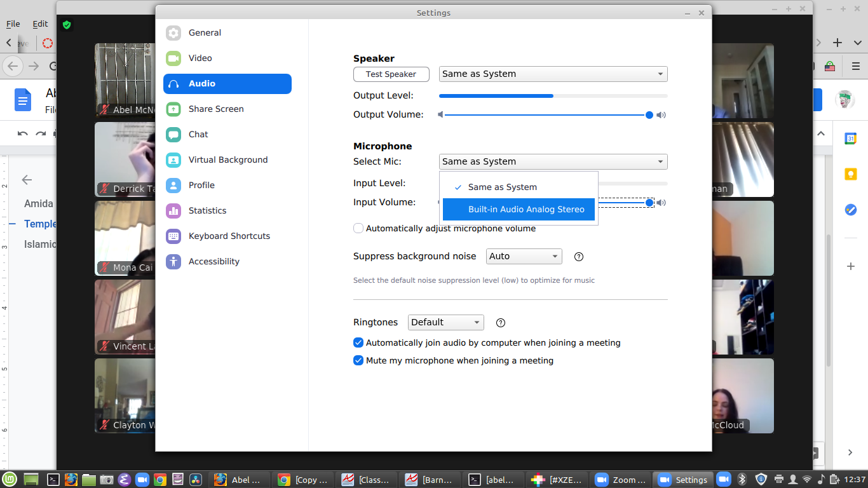Click help icon beside Ringtones

(x=501, y=323)
